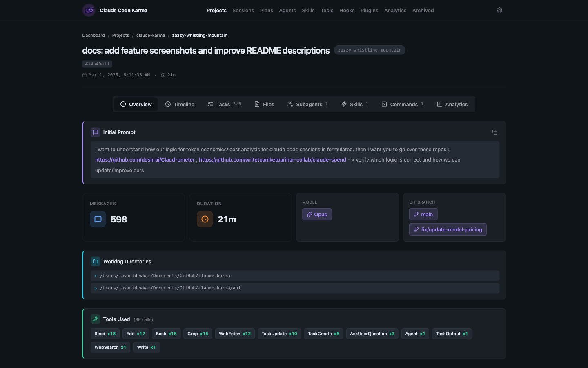Open Agents in top navigation
588x368 pixels.
click(x=287, y=10)
